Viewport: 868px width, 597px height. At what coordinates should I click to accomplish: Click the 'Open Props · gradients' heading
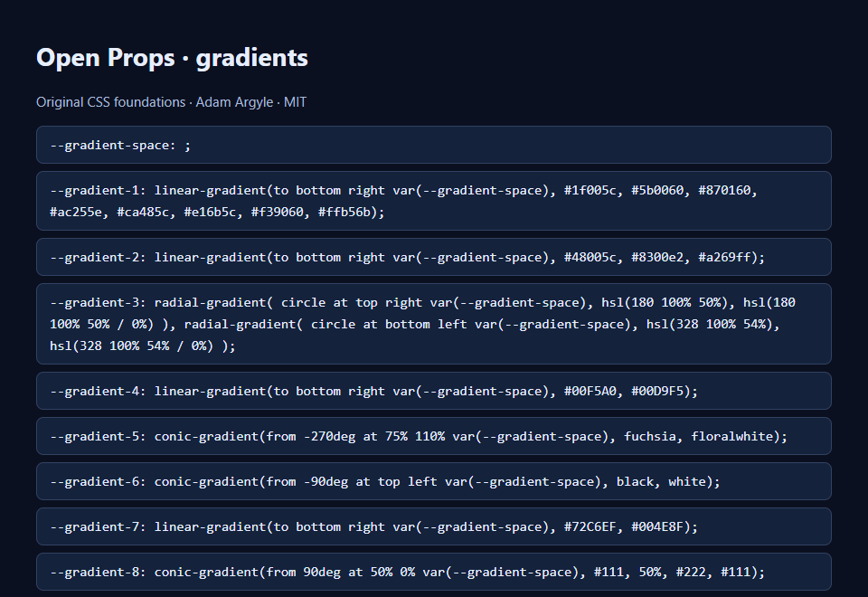pos(172,58)
